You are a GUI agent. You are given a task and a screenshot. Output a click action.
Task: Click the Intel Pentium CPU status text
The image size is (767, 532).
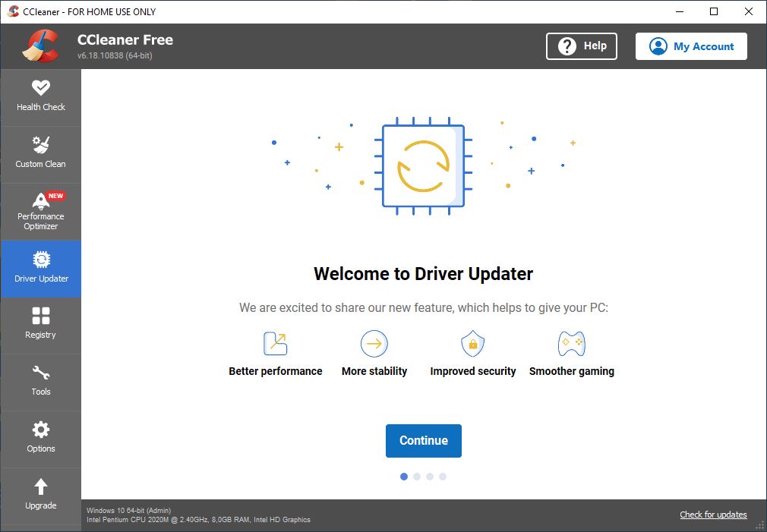[x=198, y=520]
